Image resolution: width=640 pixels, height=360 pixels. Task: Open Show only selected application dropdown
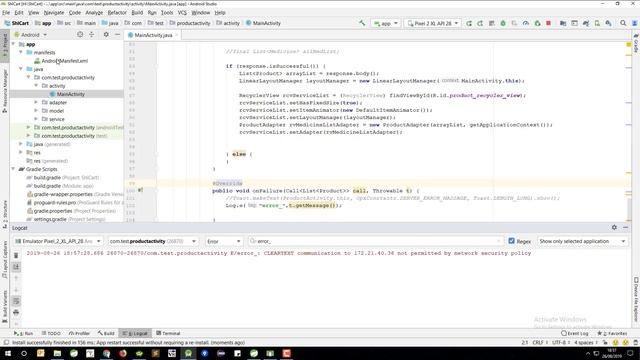pyautogui.click(x=582, y=241)
